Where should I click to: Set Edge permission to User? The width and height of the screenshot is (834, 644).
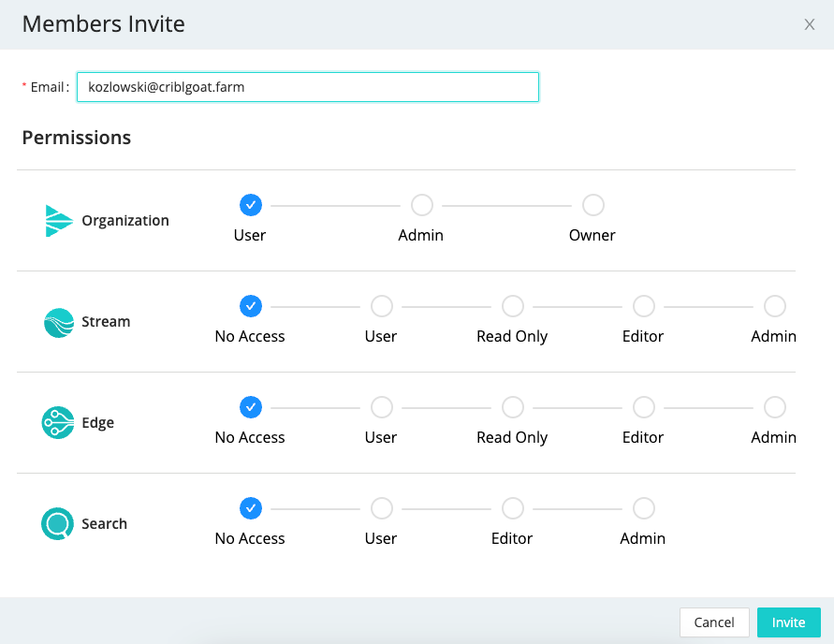[x=381, y=406]
